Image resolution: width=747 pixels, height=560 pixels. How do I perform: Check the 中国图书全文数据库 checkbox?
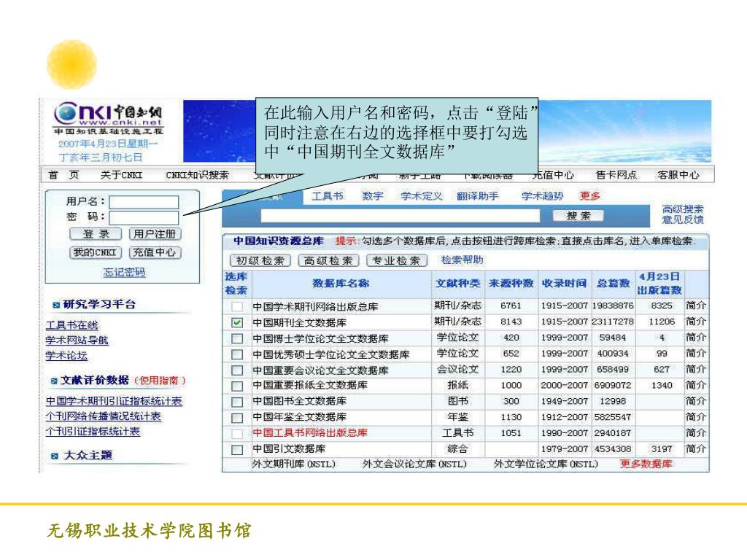pyautogui.click(x=237, y=402)
